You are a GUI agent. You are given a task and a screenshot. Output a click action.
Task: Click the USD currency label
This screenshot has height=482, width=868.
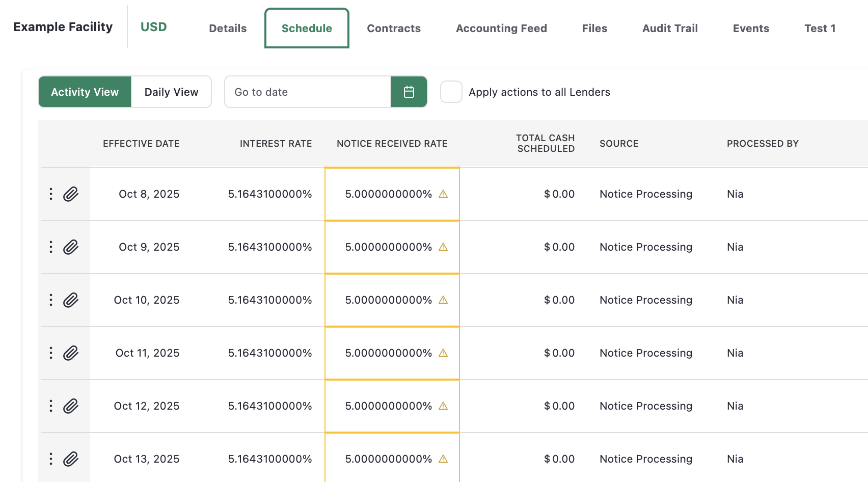pyautogui.click(x=153, y=27)
